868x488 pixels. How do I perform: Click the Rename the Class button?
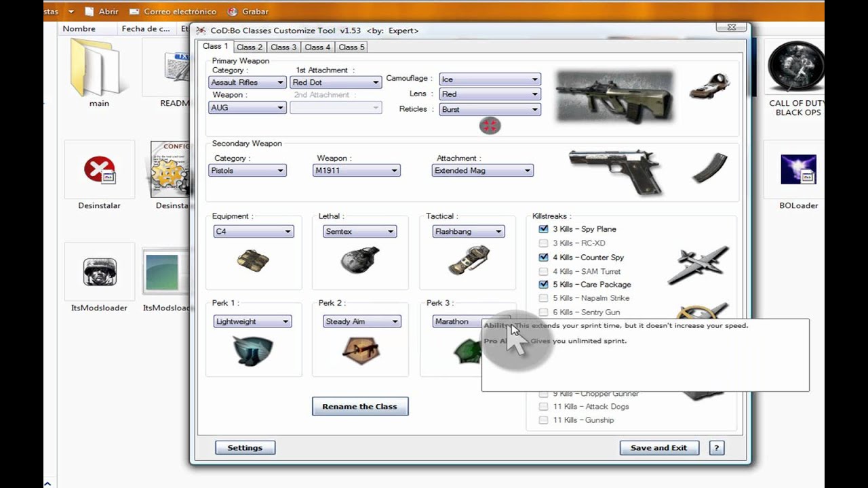(360, 407)
